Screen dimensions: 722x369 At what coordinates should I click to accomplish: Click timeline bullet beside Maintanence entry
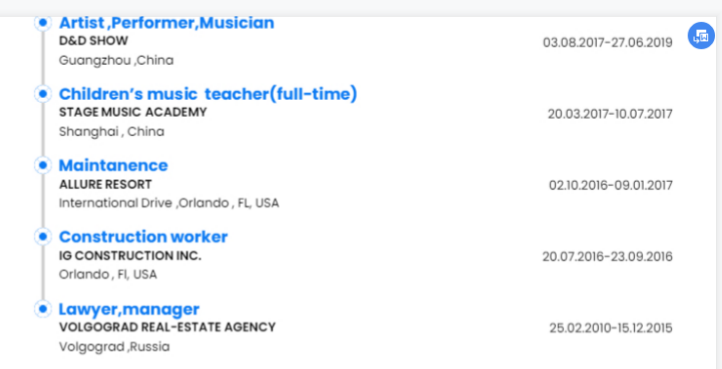click(x=43, y=165)
